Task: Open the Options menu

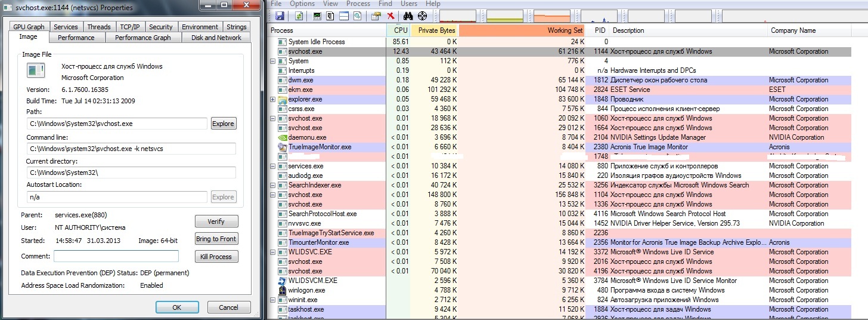Action: (x=302, y=4)
